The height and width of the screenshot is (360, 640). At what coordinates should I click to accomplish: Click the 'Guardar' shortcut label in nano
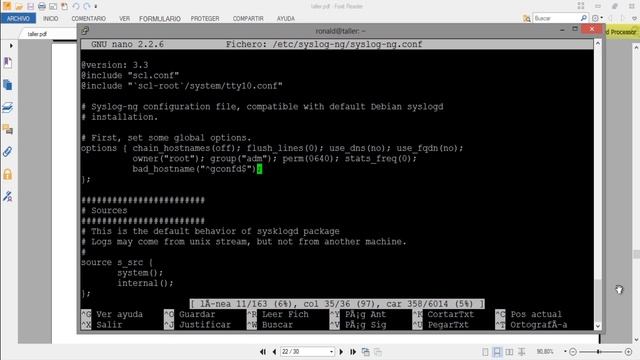tap(197, 314)
